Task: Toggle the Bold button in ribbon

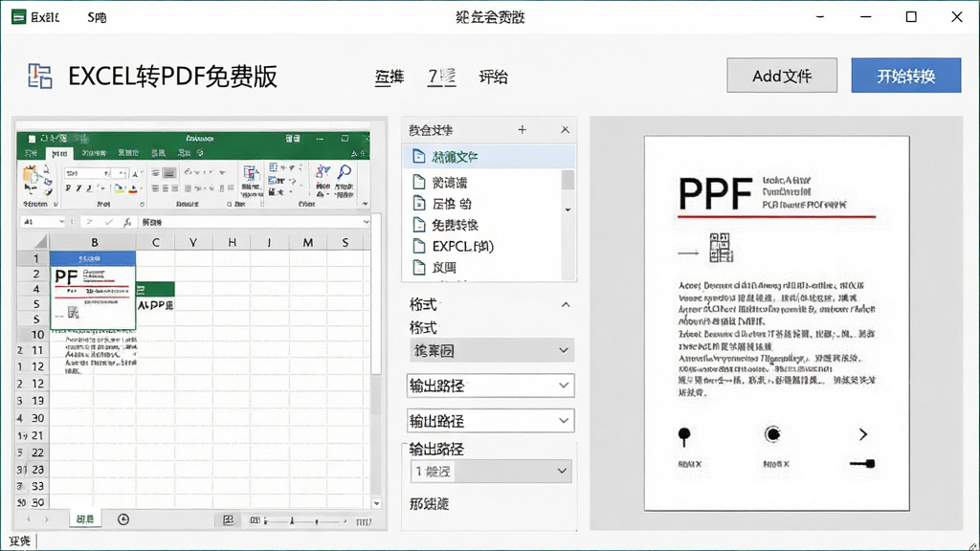Action: click(68, 188)
